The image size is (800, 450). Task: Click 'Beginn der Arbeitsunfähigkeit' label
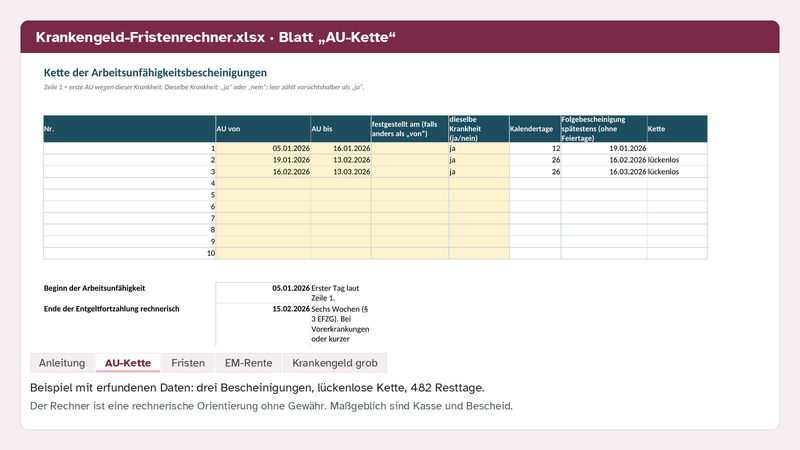(x=94, y=288)
